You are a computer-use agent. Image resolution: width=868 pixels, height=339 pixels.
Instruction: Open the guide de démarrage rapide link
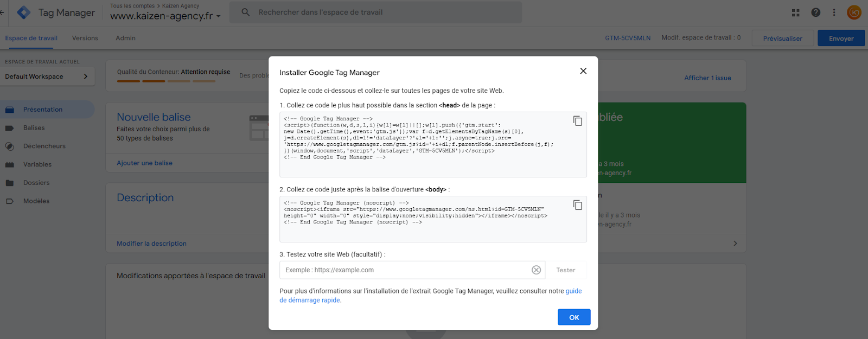pos(431,296)
